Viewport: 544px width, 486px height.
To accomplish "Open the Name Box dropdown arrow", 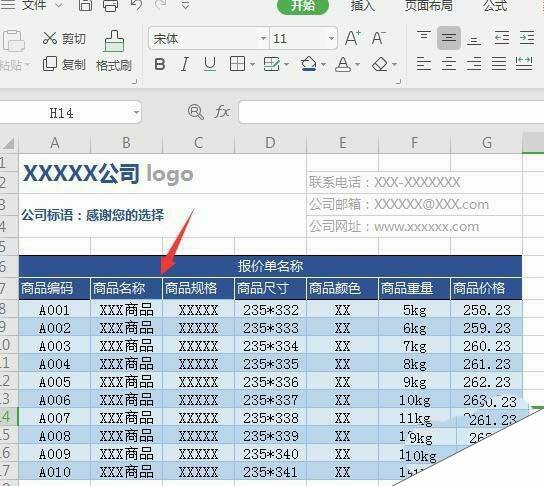I will [x=136, y=112].
